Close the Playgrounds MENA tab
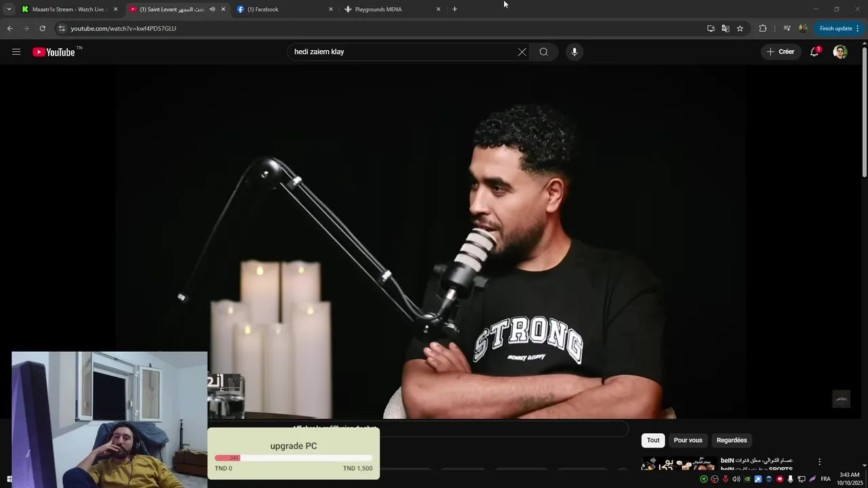 (438, 9)
